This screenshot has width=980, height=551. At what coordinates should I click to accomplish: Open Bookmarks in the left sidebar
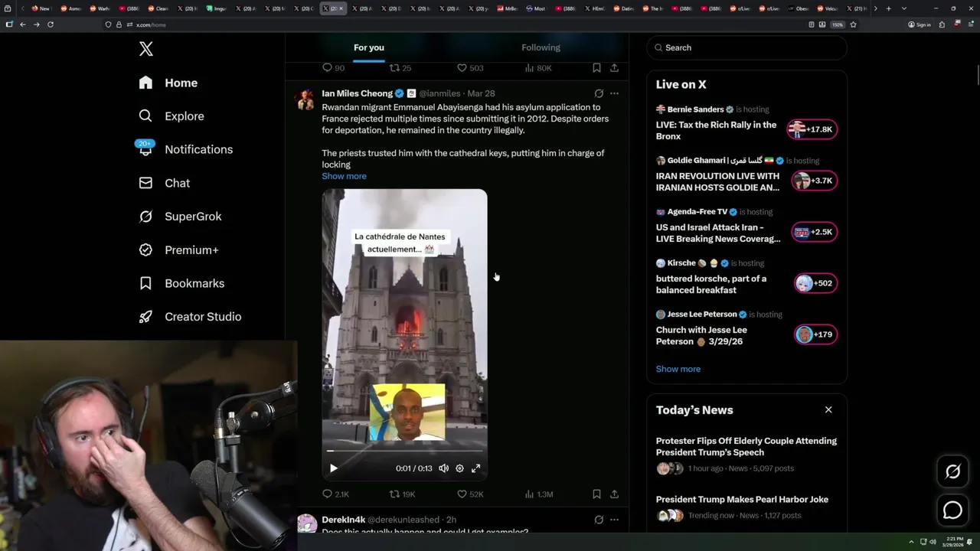(x=181, y=283)
